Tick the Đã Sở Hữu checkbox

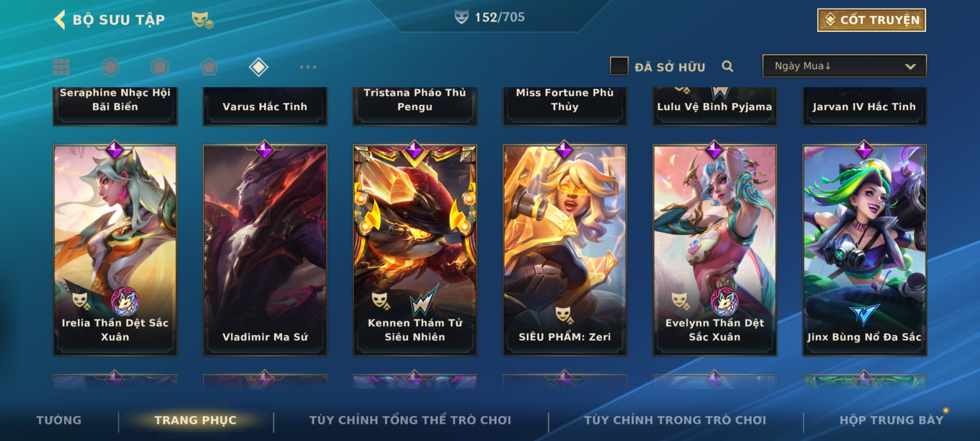pos(619,66)
